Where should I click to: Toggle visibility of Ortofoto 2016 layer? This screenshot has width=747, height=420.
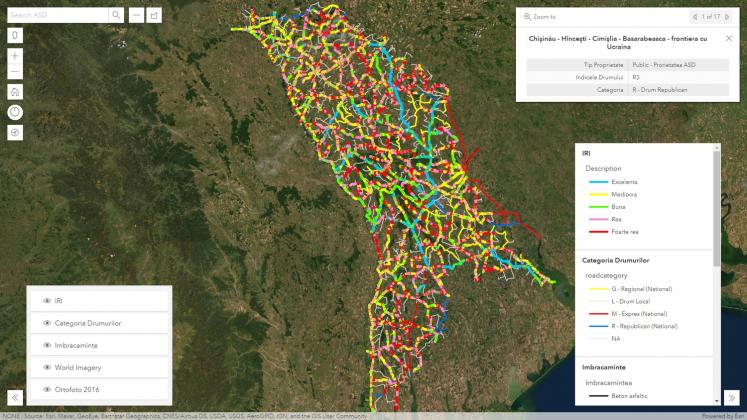pos(47,390)
